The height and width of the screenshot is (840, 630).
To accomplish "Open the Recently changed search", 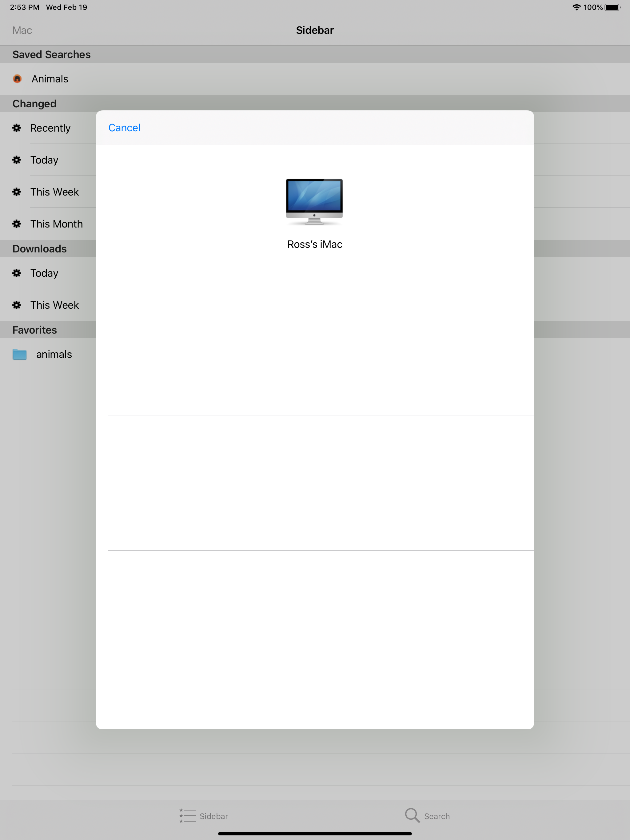I will [50, 128].
